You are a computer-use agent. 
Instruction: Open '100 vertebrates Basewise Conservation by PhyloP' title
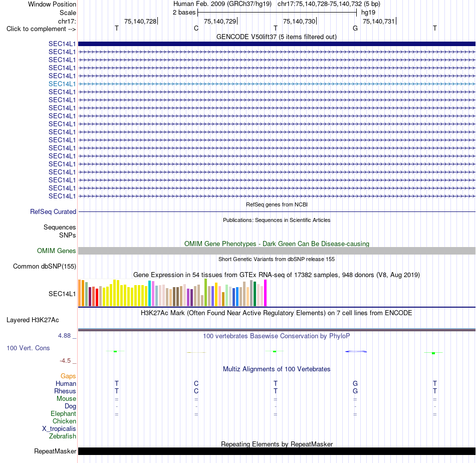277,336
